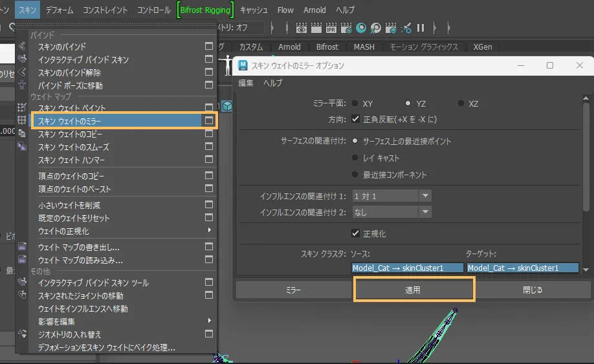Open インフルエンスの関連付け 1 dropdown
Screen dimensions: 594x364
[391, 196]
